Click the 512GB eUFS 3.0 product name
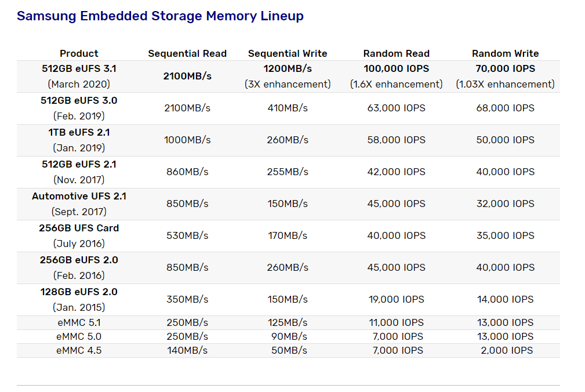This screenshot has height=392, width=585. (79, 100)
